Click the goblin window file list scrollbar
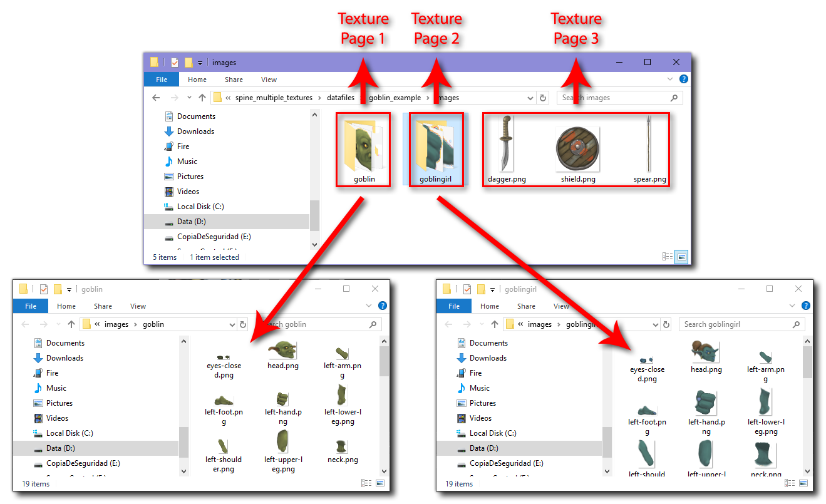The height and width of the screenshot is (504, 826). [x=384, y=360]
